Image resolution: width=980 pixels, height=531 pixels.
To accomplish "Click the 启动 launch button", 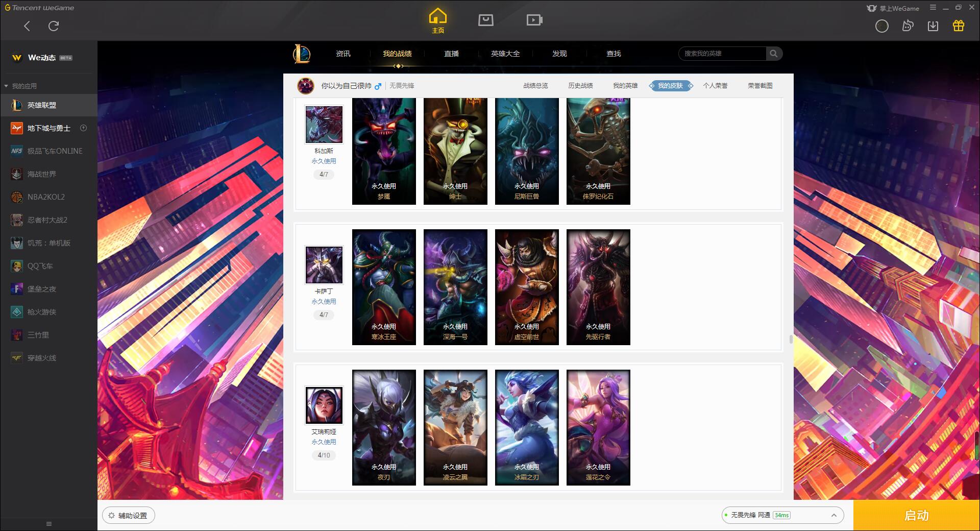I will click(916, 515).
